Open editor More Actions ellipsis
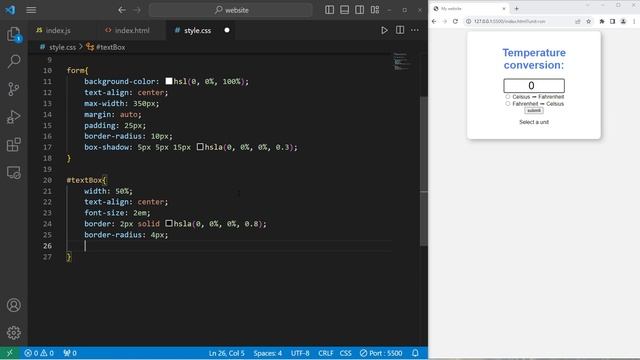The width and height of the screenshot is (640, 360). point(415,30)
